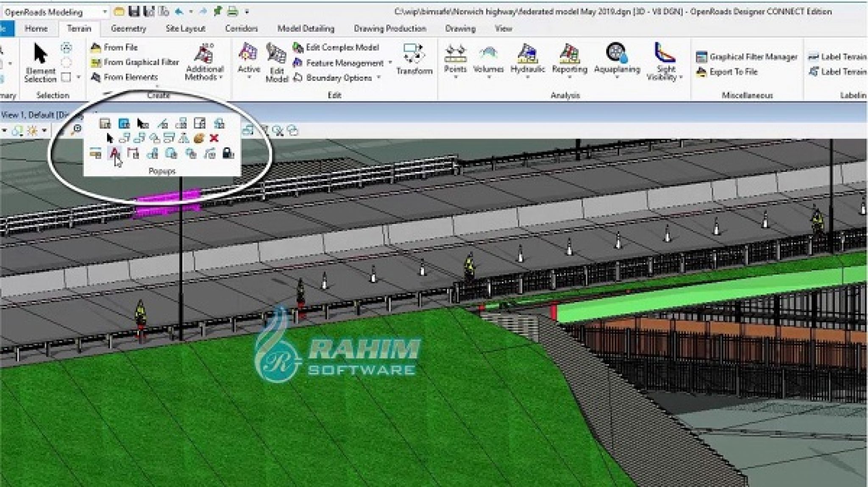This screenshot has width=868, height=487.
Task: Click the Print icon in quick access toolbar
Action: click(233, 11)
